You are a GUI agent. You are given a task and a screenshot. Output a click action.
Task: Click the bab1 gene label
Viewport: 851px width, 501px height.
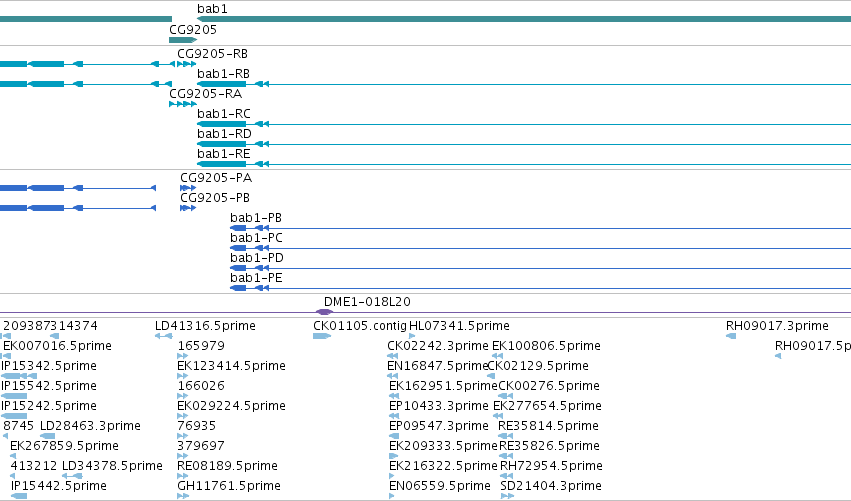pos(212,9)
